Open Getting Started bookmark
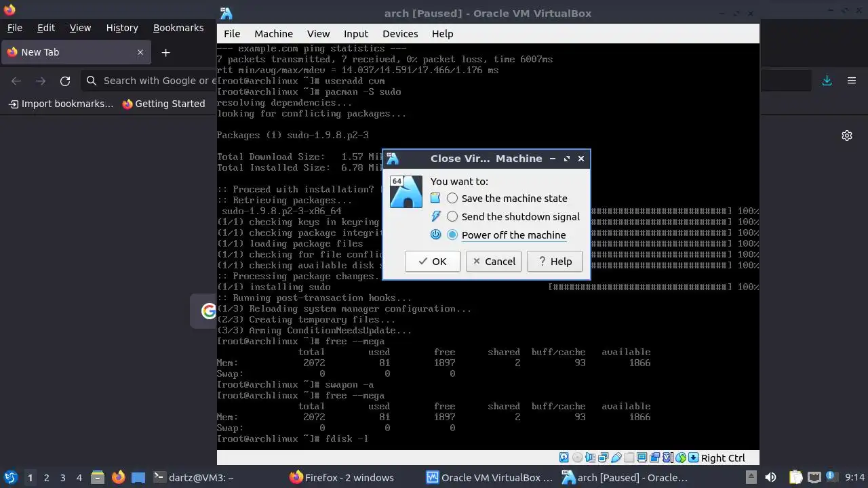Image resolution: width=868 pixels, height=488 pixels. point(163,104)
